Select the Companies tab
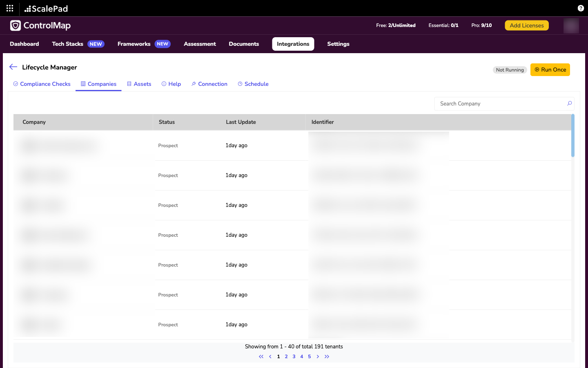Viewport: 588px width, 368px height. click(x=98, y=84)
